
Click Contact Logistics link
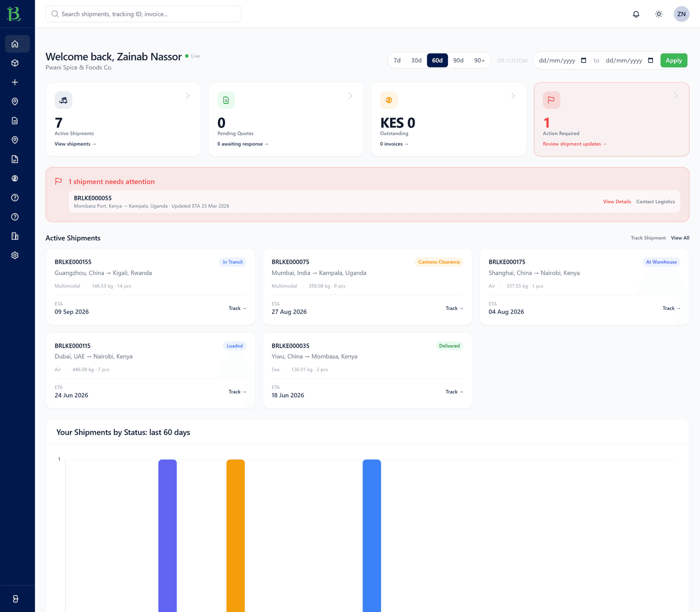[655, 202]
